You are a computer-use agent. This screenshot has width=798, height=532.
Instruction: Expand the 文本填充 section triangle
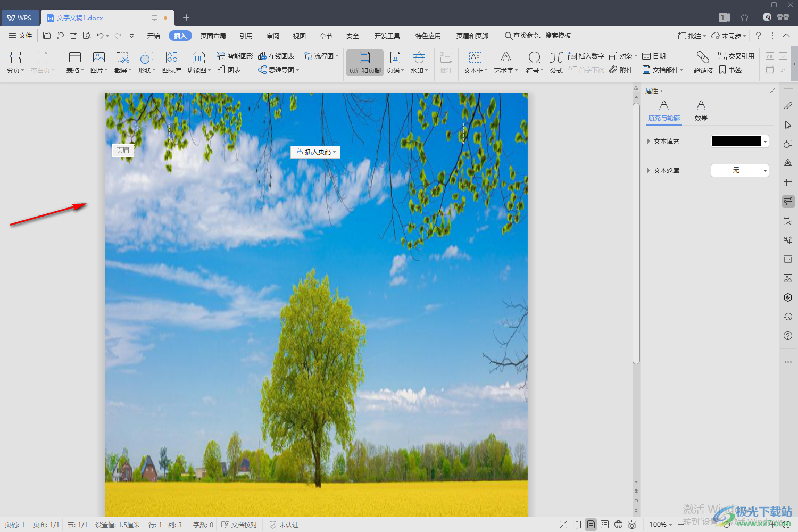(649, 142)
